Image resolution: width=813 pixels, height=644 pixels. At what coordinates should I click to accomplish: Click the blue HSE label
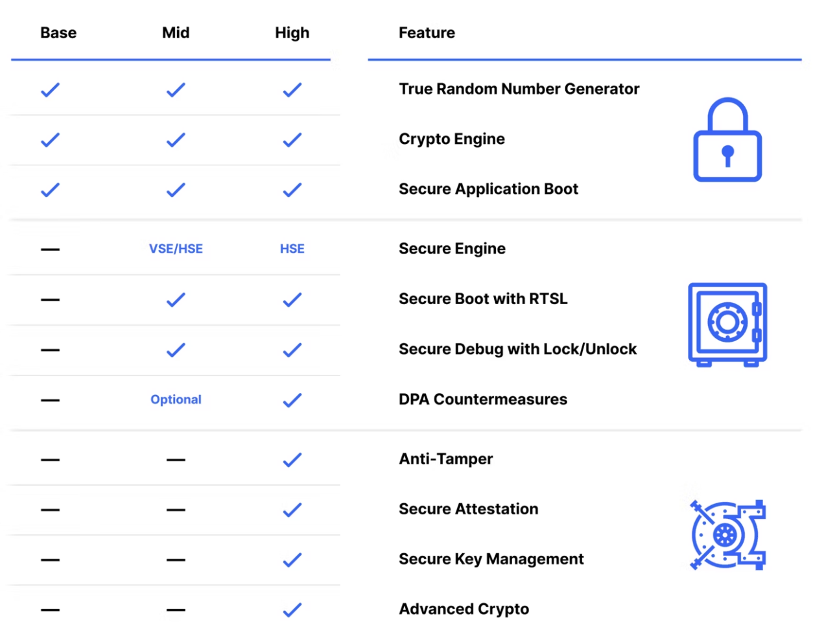pos(292,249)
